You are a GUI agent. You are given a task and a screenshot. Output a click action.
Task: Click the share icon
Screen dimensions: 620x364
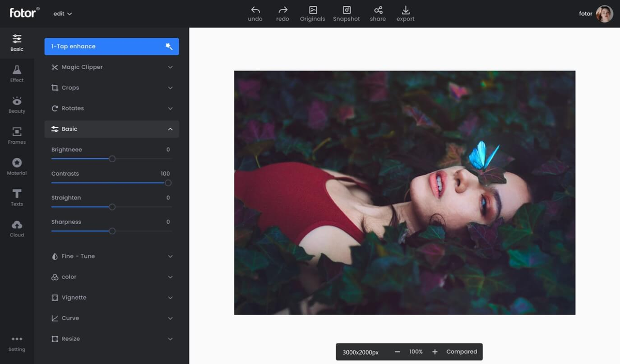click(378, 13)
